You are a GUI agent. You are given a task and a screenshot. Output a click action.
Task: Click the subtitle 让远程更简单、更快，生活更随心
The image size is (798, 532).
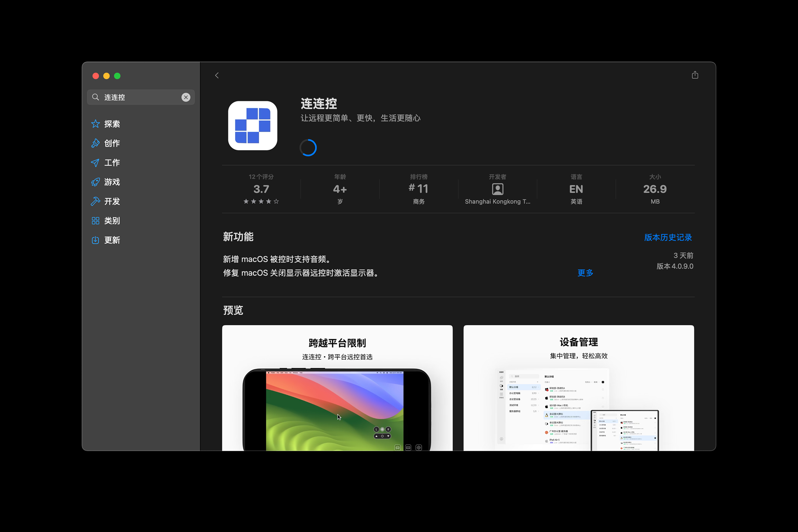tap(360, 118)
